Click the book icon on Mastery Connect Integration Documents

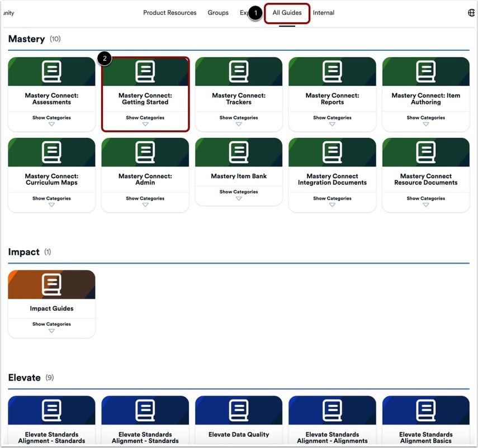(332, 152)
